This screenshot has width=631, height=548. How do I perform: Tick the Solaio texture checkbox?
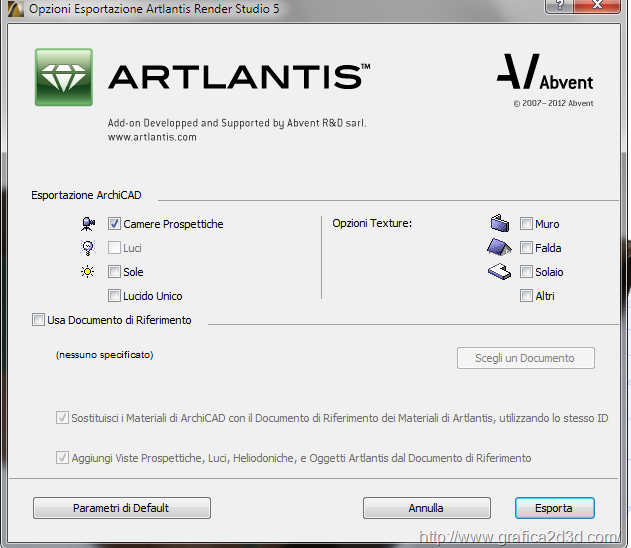[526, 272]
